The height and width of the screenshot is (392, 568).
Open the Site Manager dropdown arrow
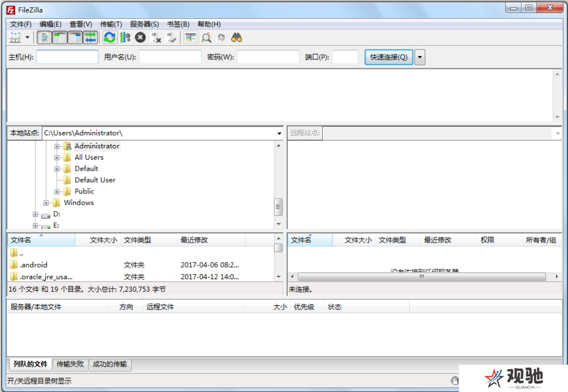(x=27, y=37)
